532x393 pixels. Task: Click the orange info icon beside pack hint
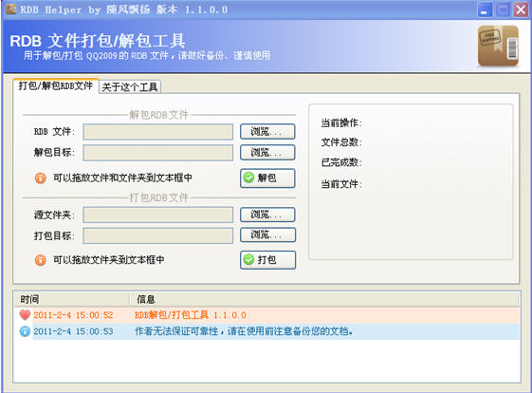tap(41, 260)
